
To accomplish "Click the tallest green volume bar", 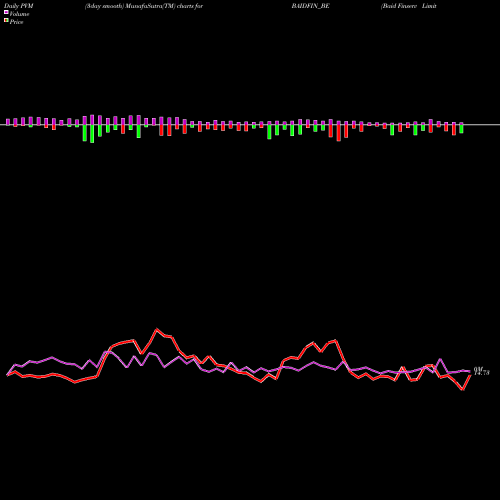I will [92, 134].
